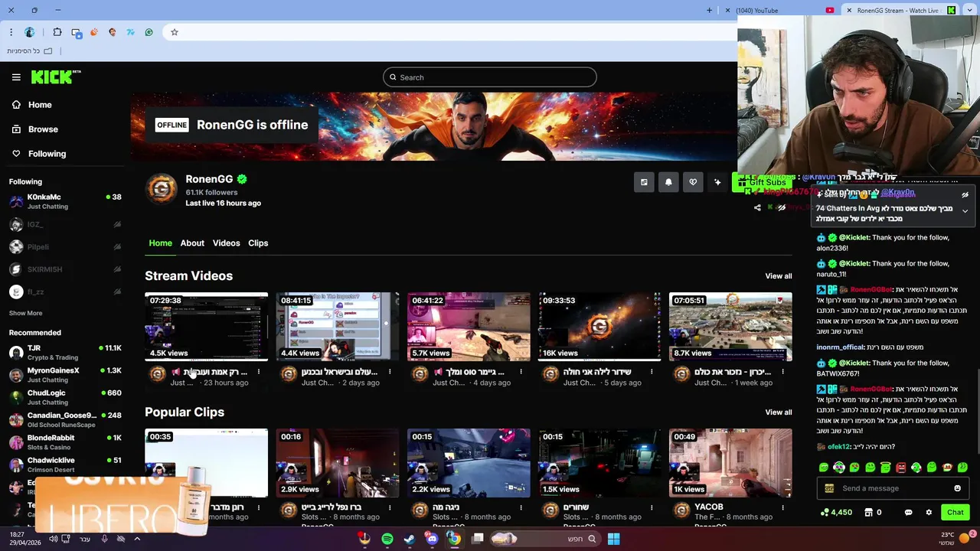The width and height of the screenshot is (980, 551).
Task: Expand Show More followed channels
Action: coord(25,313)
